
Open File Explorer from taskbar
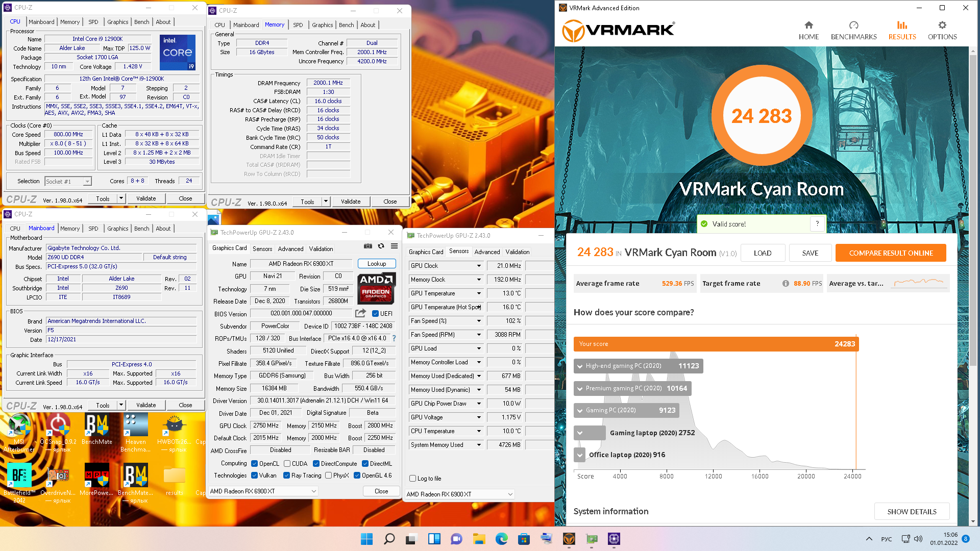[479, 539]
